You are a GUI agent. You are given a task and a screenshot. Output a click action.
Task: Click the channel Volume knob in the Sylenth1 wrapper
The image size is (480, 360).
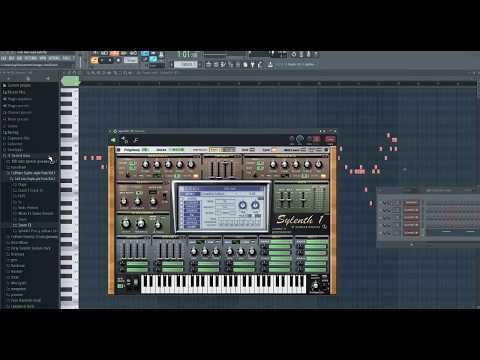300,139
